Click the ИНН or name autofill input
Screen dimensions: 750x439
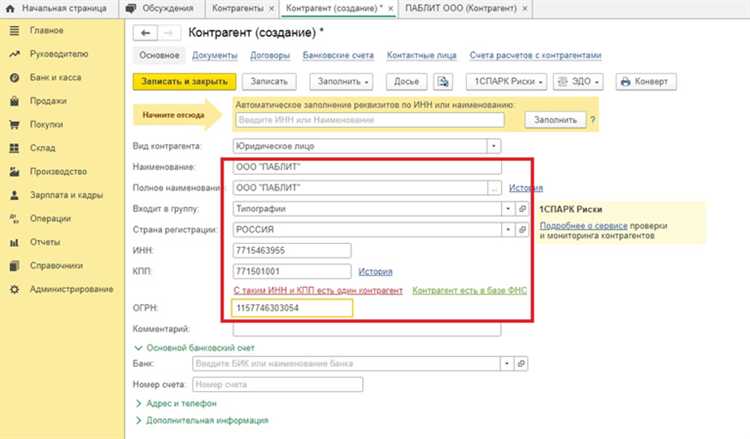[x=369, y=120]
